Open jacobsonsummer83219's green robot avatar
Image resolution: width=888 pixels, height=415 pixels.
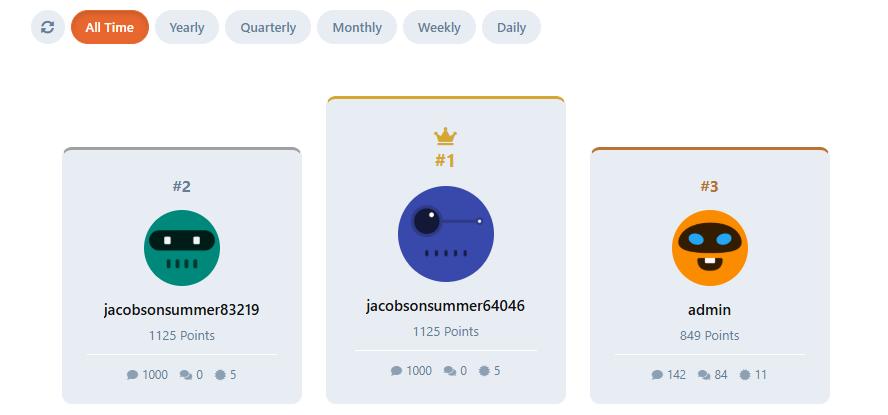point(182,248)
